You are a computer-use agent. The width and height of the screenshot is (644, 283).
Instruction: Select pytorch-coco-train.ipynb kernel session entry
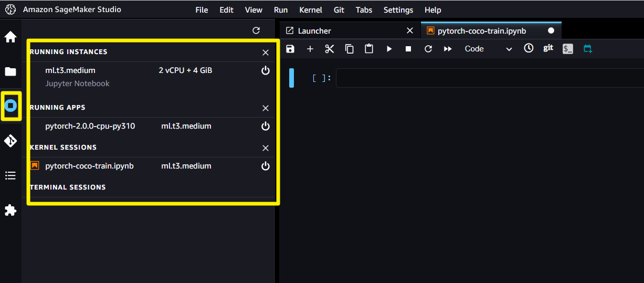pos(89,166)
